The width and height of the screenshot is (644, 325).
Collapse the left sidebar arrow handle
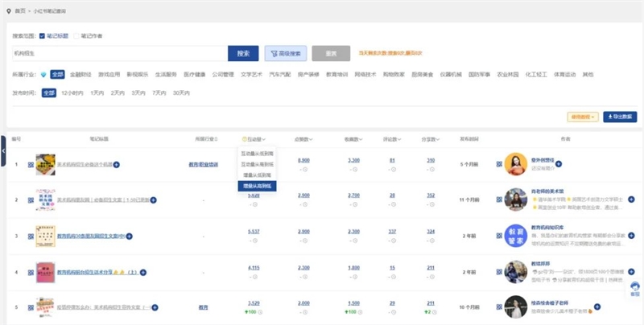(3, 150)
